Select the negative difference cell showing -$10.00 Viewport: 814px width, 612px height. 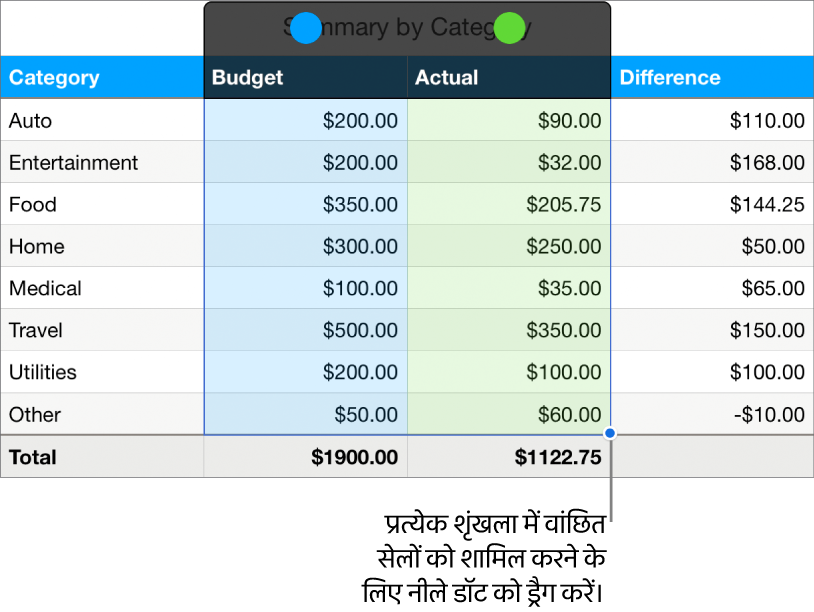[763, 414]
